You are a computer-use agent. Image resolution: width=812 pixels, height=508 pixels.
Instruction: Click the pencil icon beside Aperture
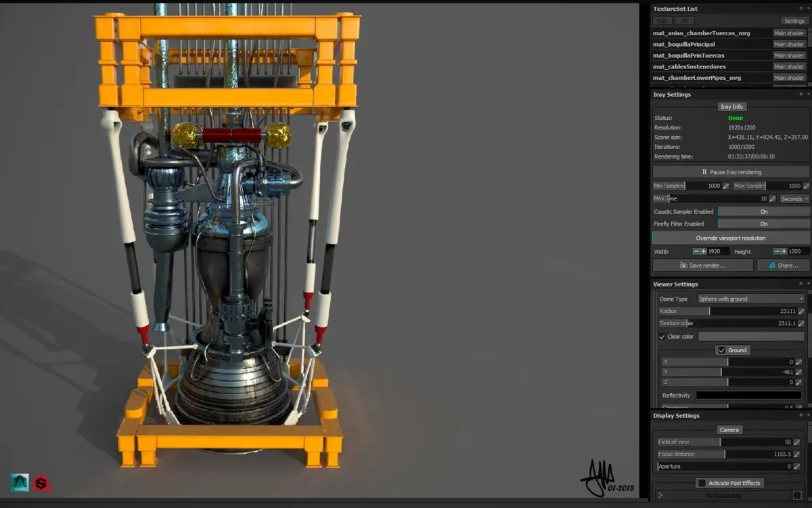[x=796, y=466]
